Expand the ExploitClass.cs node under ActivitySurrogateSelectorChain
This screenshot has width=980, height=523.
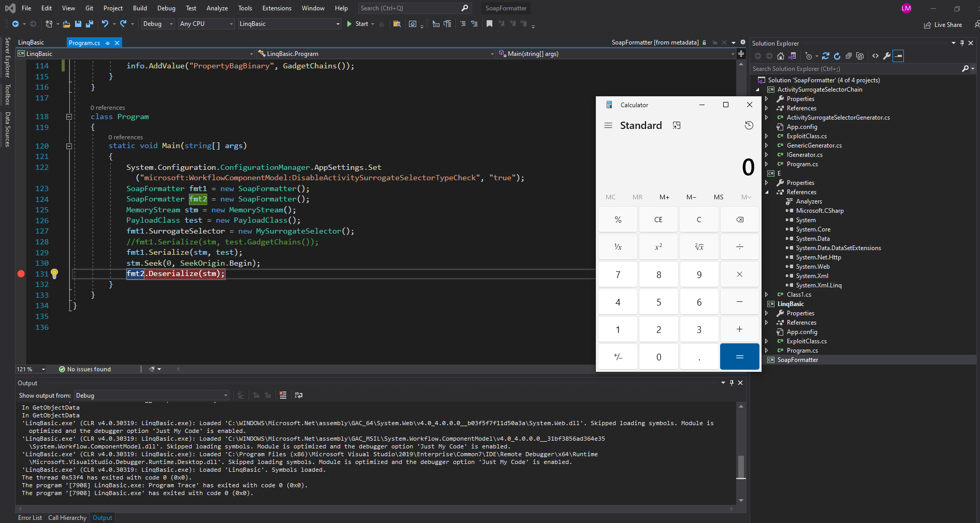[x=767, y=136]
